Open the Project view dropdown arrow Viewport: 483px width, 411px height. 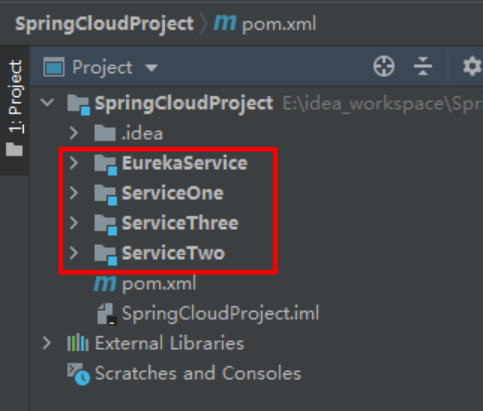tap(151, 68)
